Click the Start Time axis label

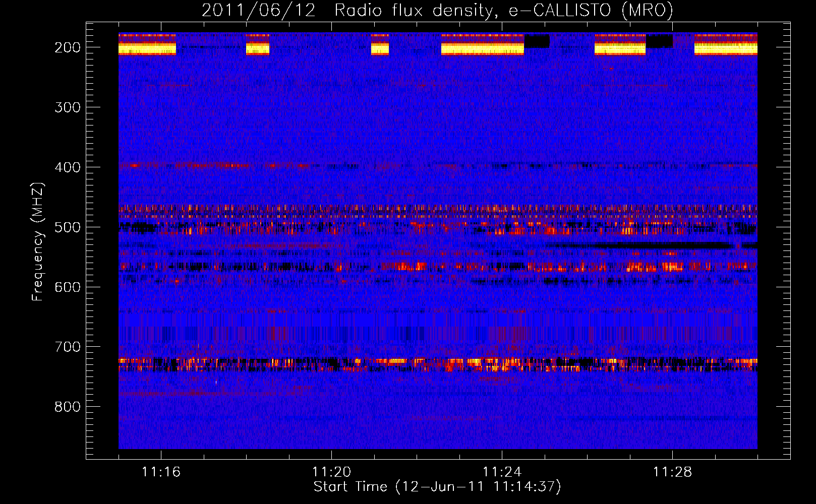click(437, 487)
